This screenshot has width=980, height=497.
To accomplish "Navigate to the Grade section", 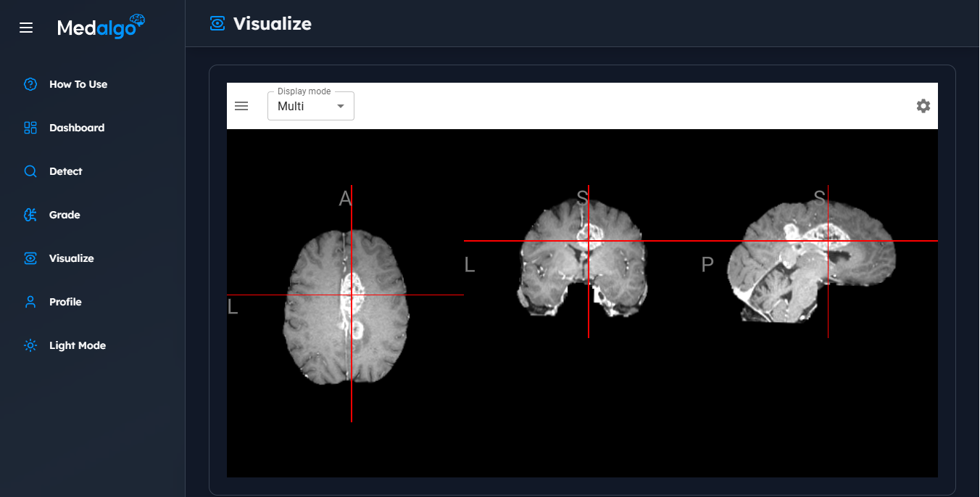I will 65,215.
